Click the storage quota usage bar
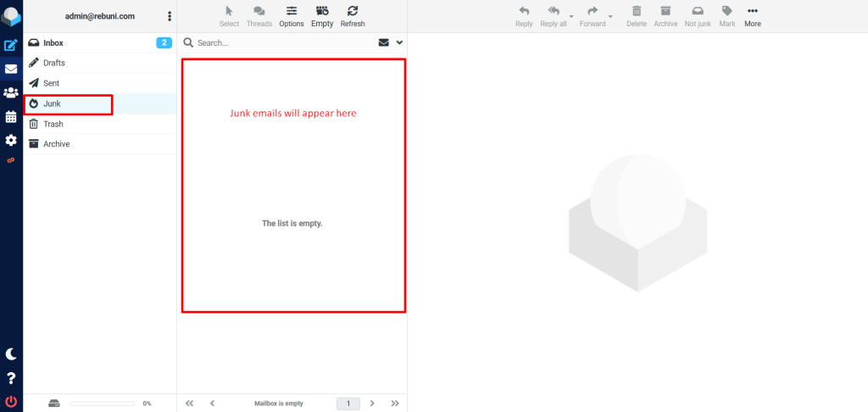 click(x=101, y=404)
